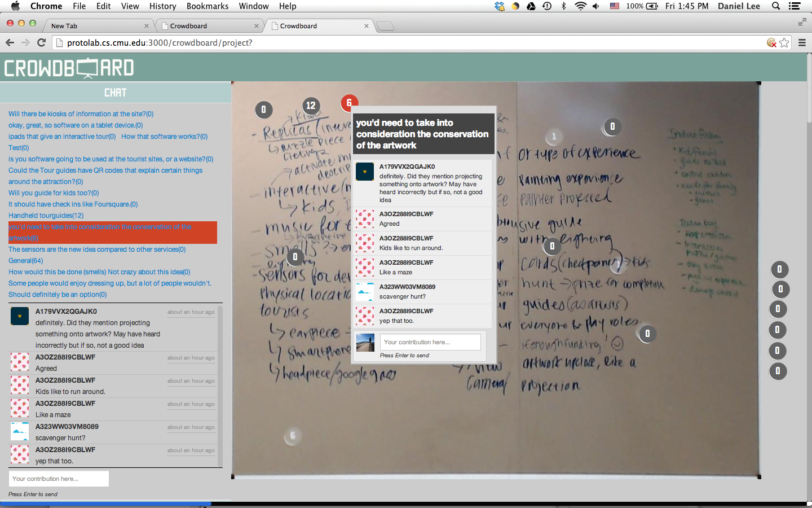Open 'ipads that give an interactive tour' thread
The image size is (812, 508).
62,137
